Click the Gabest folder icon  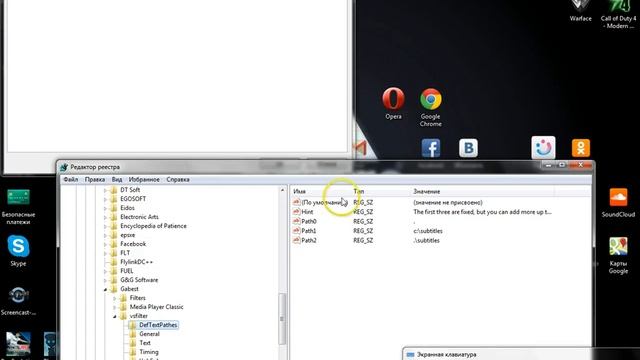(x=114, y=289)
